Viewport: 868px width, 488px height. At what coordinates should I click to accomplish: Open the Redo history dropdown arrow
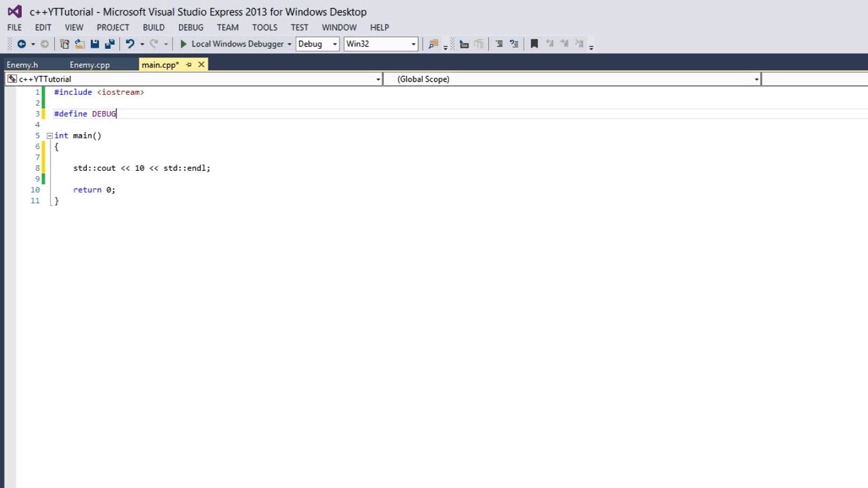pos(165,44)
